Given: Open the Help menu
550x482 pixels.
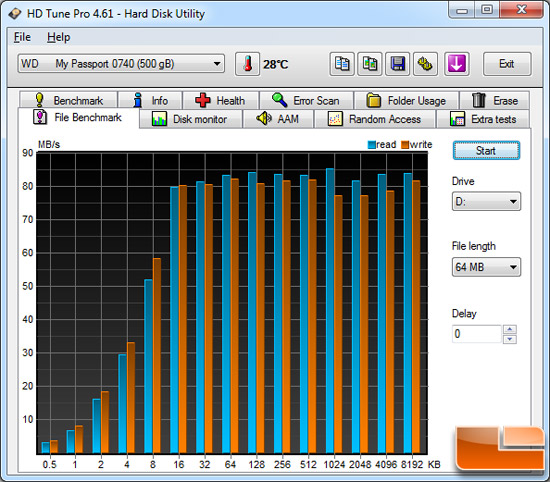Looking at the screenshot, I should (x=59, y=37).
